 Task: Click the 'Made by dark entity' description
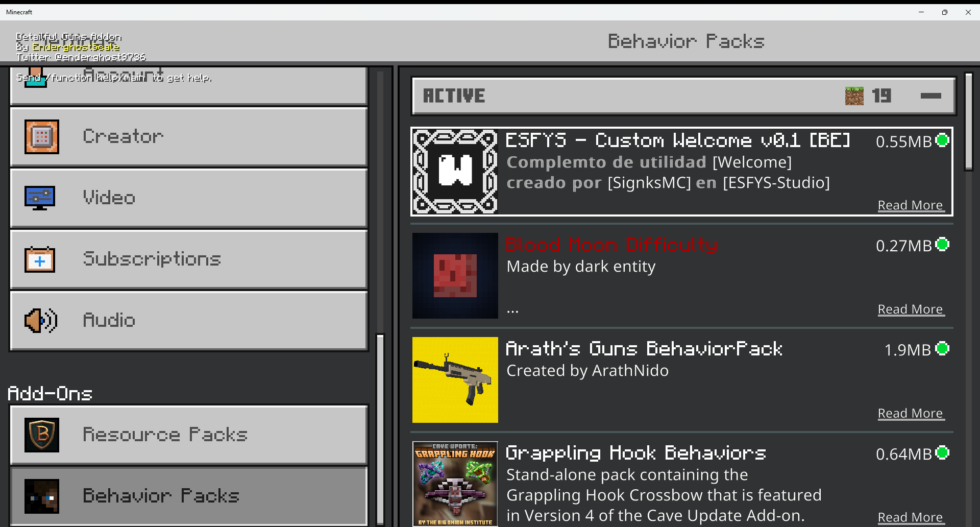(581, 267)
